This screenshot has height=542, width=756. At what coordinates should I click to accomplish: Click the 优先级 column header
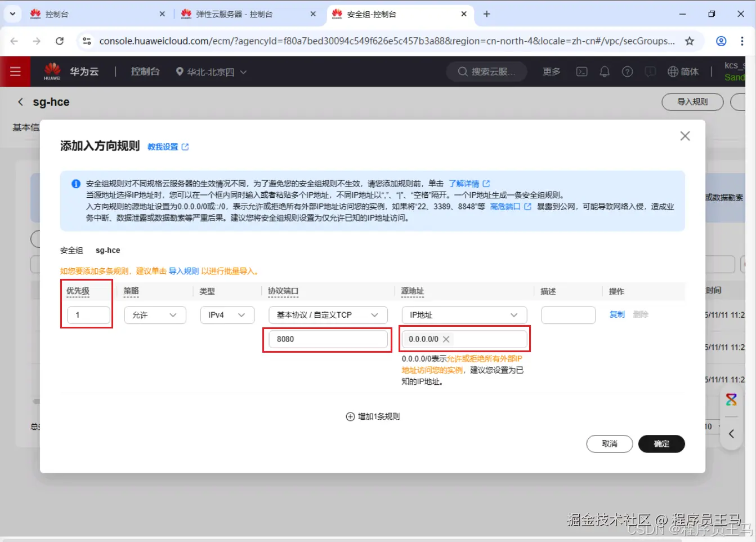tap(78, 291)
